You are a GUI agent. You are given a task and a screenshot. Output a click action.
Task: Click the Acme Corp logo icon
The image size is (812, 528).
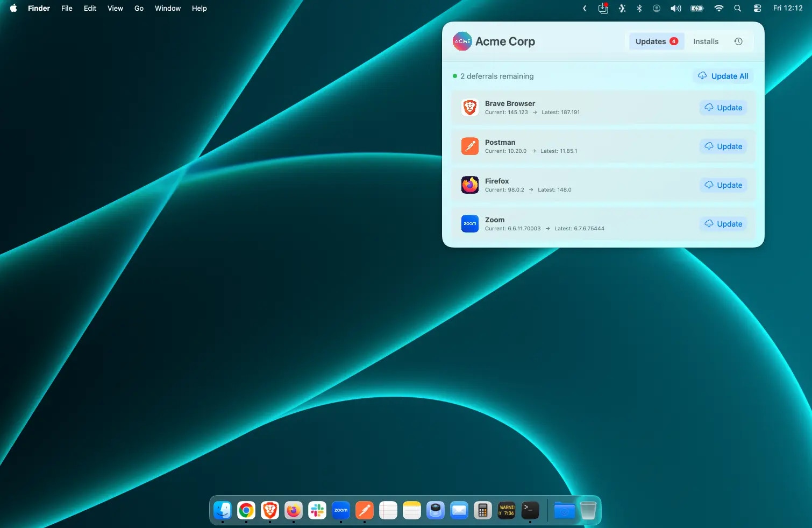[x=462, y=41]
